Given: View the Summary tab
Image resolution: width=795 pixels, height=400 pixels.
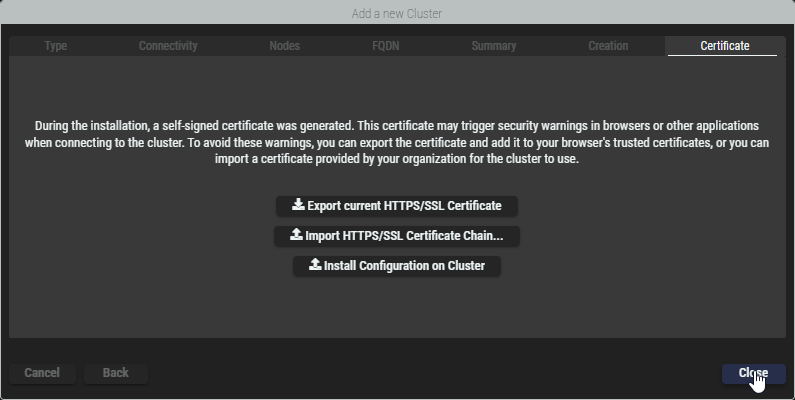Looking at the screenshot, I should (494, 46).
